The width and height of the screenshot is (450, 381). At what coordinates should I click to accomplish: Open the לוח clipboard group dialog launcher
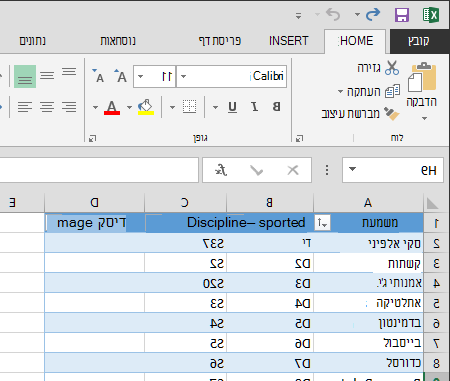(299, 138)
